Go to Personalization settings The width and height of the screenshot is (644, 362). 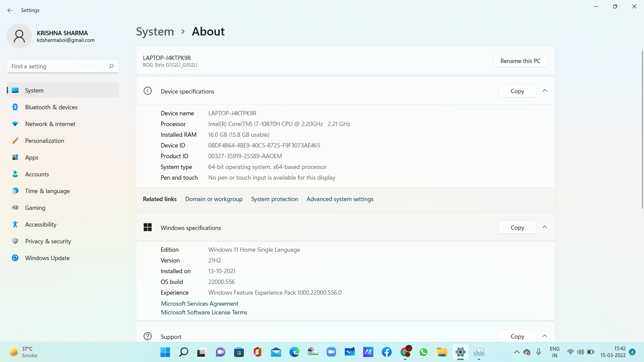coord(44,141)
